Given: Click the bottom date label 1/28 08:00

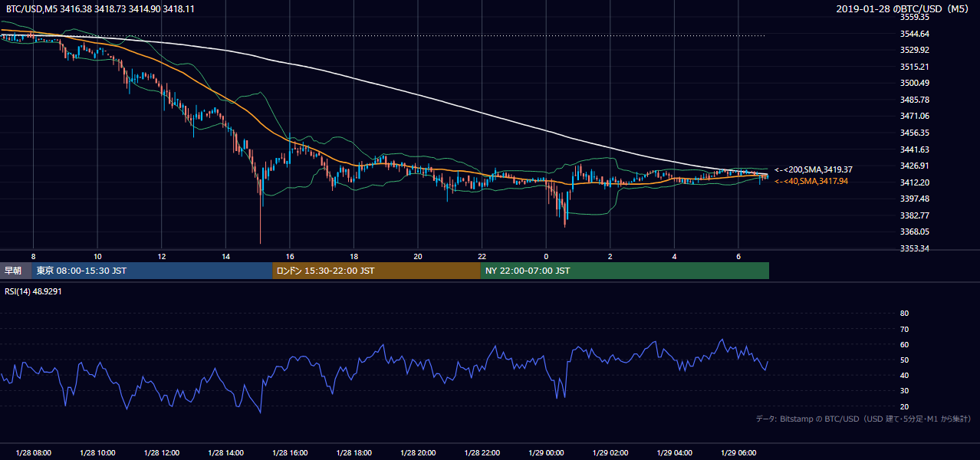Looking at the screenshot, I should tap(33, 453).
